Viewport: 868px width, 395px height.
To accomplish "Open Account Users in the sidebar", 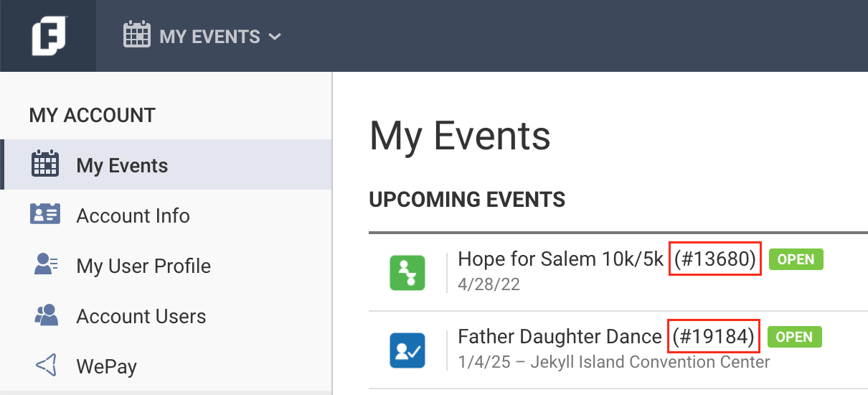I will pyautogui.click(x=141, y=317).
